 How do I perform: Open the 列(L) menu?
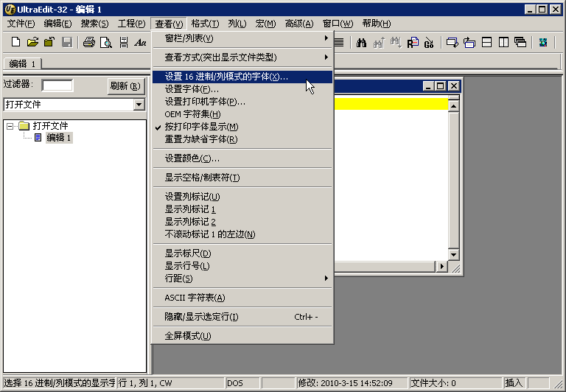click(x=237, y=24)
